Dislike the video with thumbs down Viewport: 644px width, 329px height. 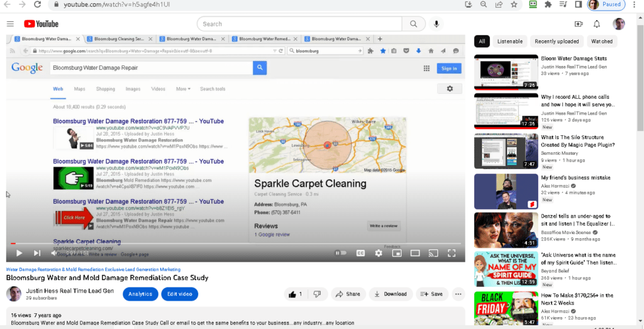pos(317,294)
